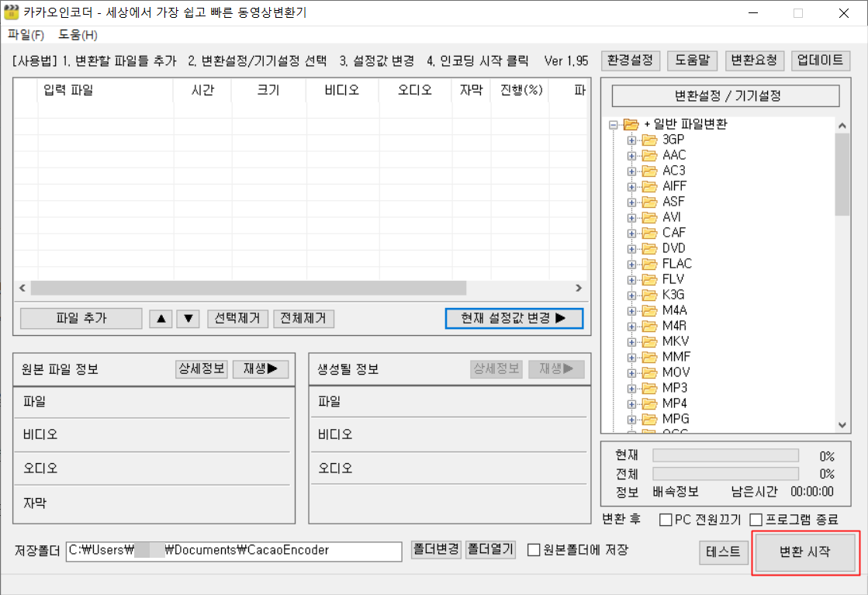Click the 업데이트 button
Screen dimensions: 868x595
click(x=821, y=61)
